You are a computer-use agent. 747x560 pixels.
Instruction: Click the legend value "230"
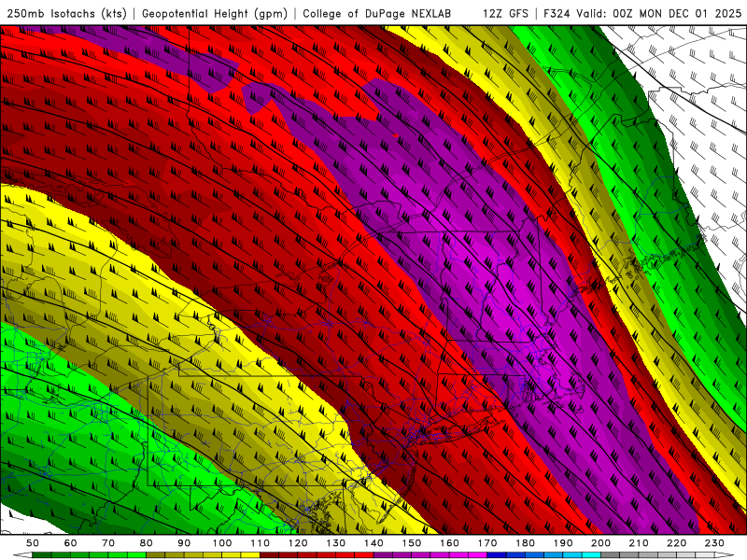point(714,543)
